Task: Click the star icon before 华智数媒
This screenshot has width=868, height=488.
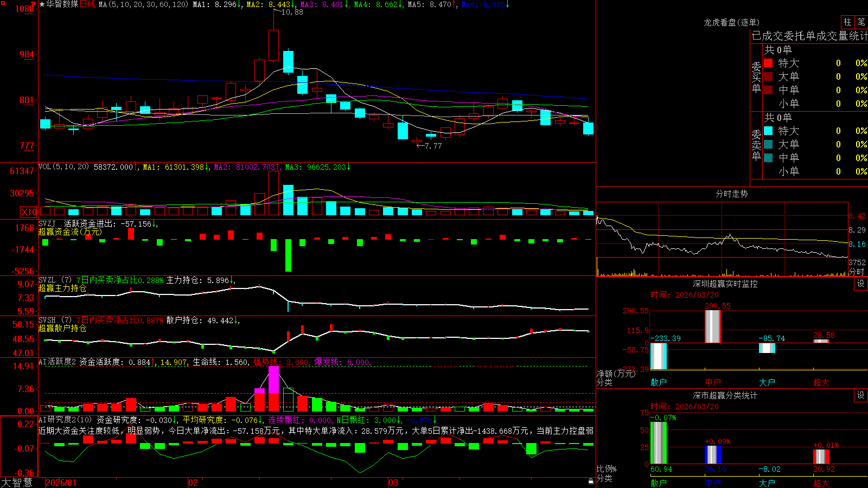Action: (42, 4)
